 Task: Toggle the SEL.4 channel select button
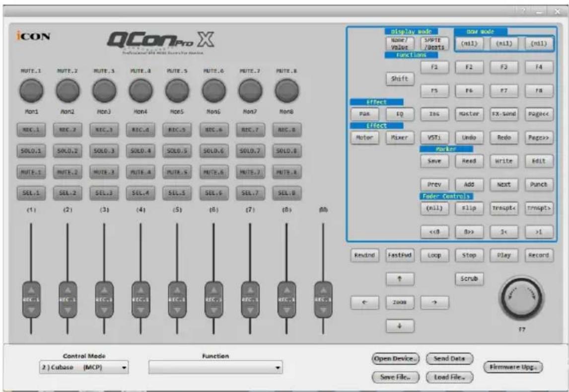coord(141,193)
